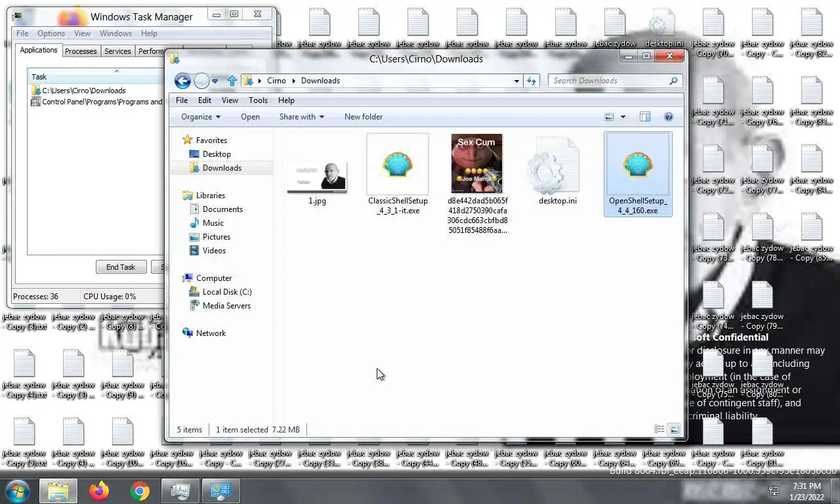Open the Videos library
Image resolution: width=840 pixels, height=504 pixels.
tap(214, 250)
